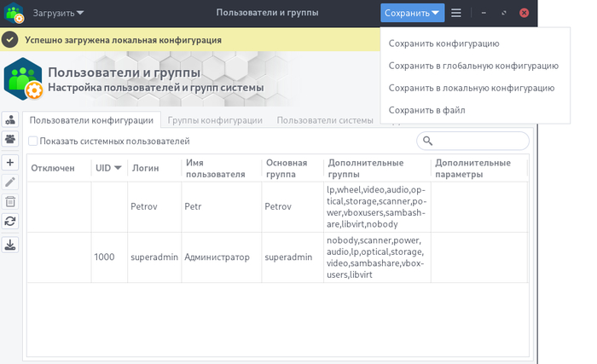The image size is (597, 364).
Task: Select 'Сохранить в глобальную конфигурацию'
Action: [472, 66]
